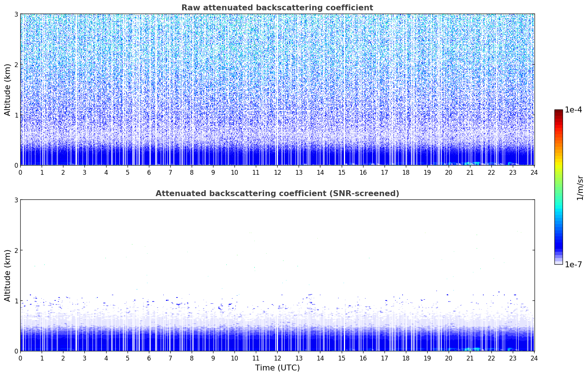This screenshot has width=588, height=376.
Task: Select hour 24 tick on the bottom plot
Action: coord(534,358)
